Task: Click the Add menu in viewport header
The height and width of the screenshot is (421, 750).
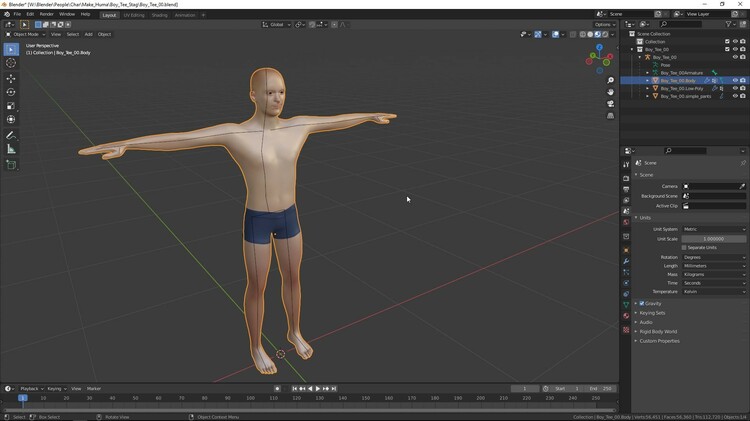Action: coord(88,34)
